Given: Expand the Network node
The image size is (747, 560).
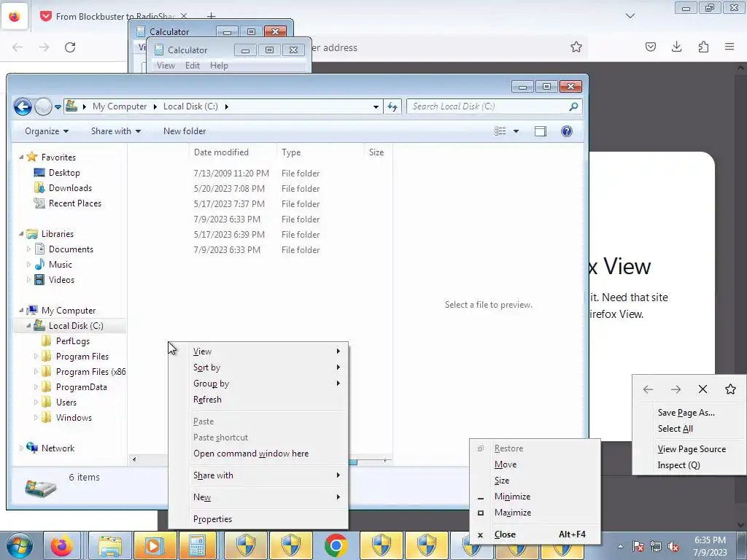Looking at the screenshot, I should (x=21, y=448).
